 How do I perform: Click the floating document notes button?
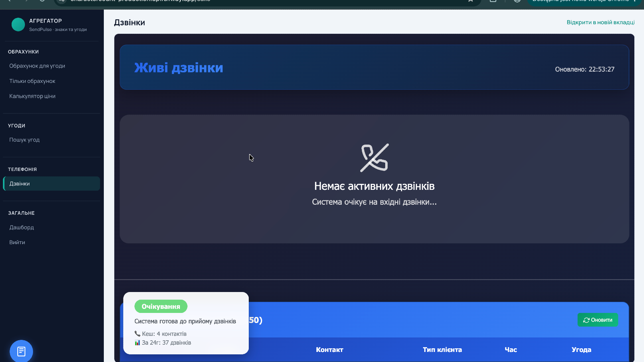point(21,351)
